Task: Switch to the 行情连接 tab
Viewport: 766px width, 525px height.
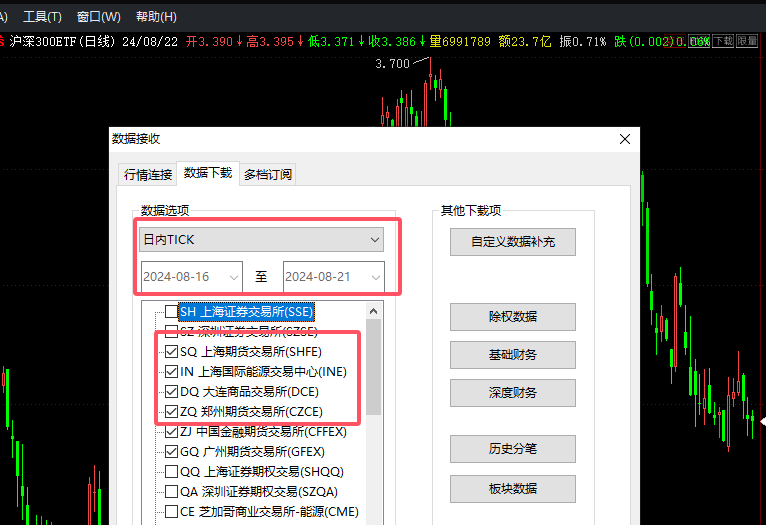Action: (x=148, y=174)
